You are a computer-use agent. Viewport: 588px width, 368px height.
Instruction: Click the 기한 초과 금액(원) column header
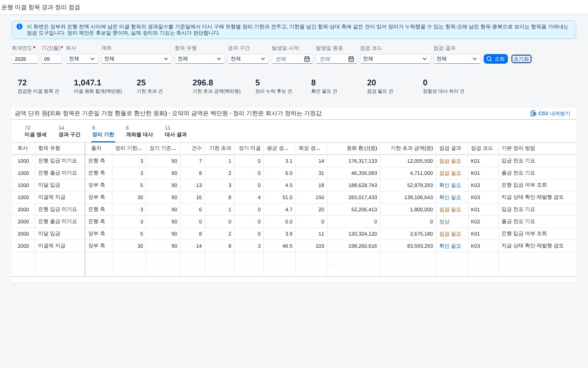(408, 148)
